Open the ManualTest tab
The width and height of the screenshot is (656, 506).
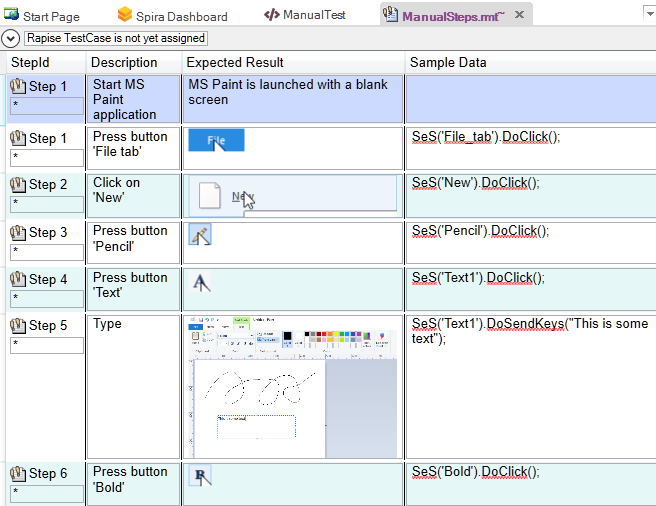coord(312,16)
